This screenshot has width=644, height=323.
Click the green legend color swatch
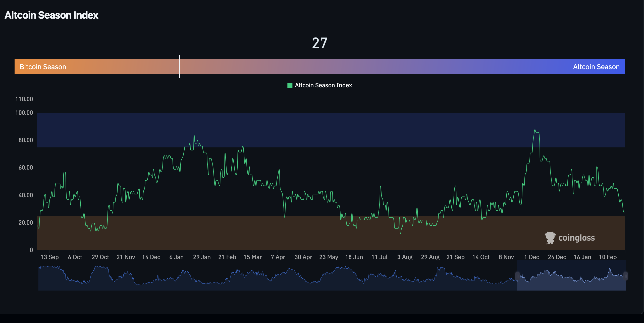[290, 85]
